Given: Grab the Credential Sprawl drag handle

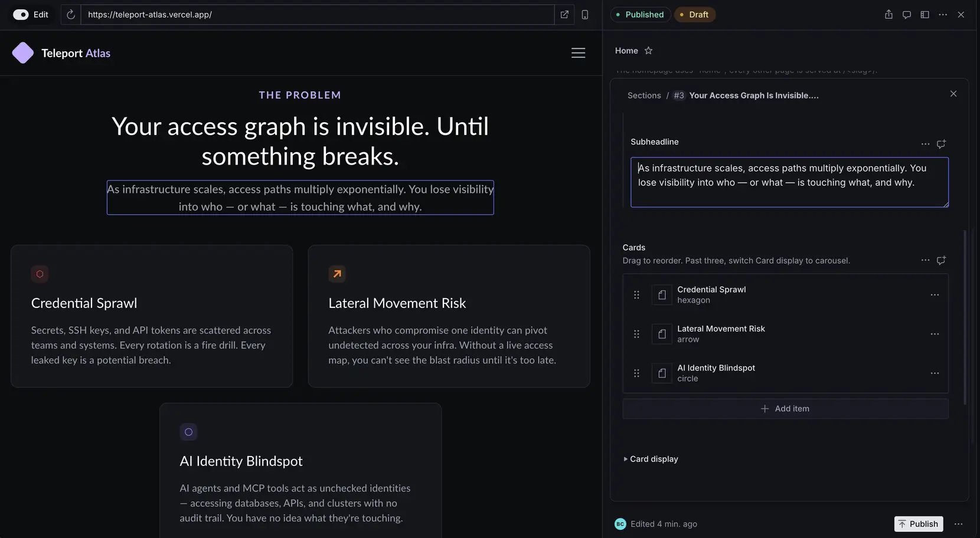Looking at the screenshot, I should 636,295.
